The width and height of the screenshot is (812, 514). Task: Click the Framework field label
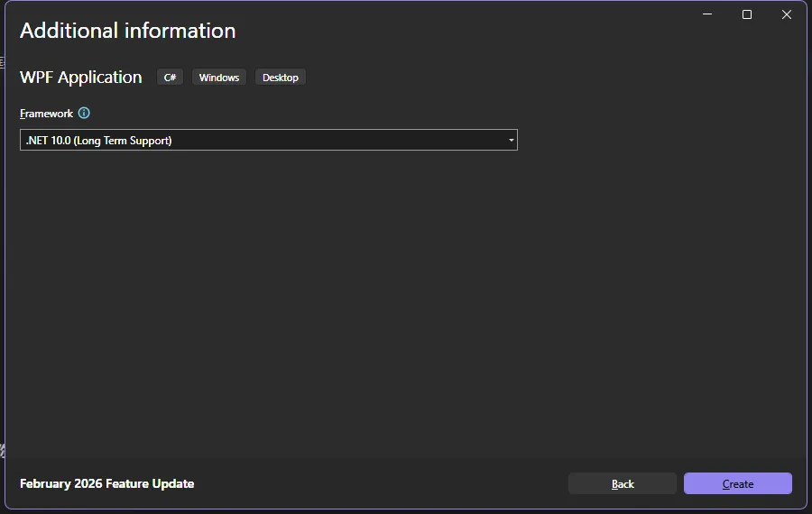(x=46, y=114)
